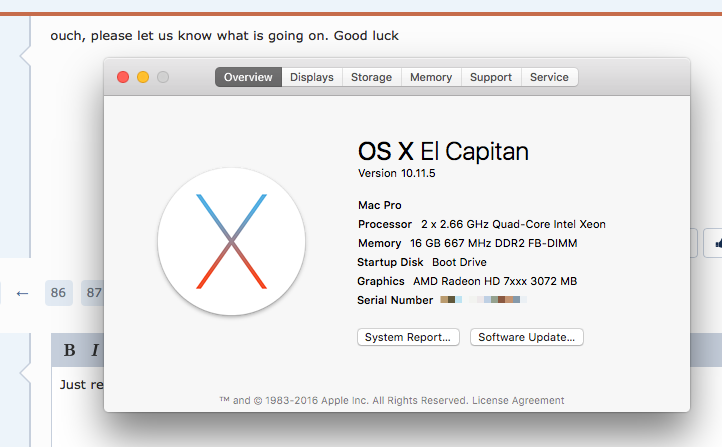Go to forum page 87

[93, 293]
